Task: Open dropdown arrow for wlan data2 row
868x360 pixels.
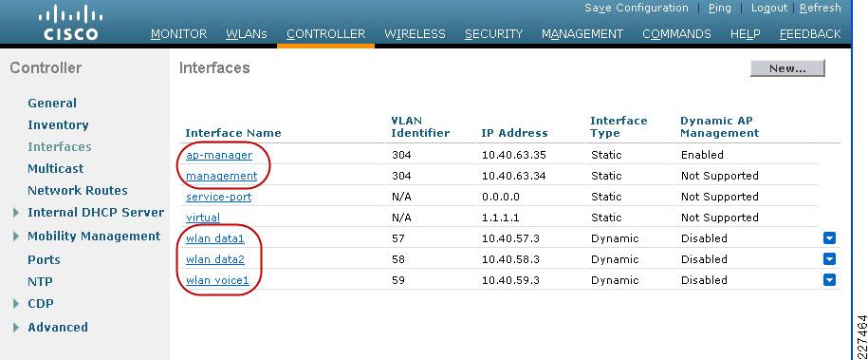Action: click(829, 259)
